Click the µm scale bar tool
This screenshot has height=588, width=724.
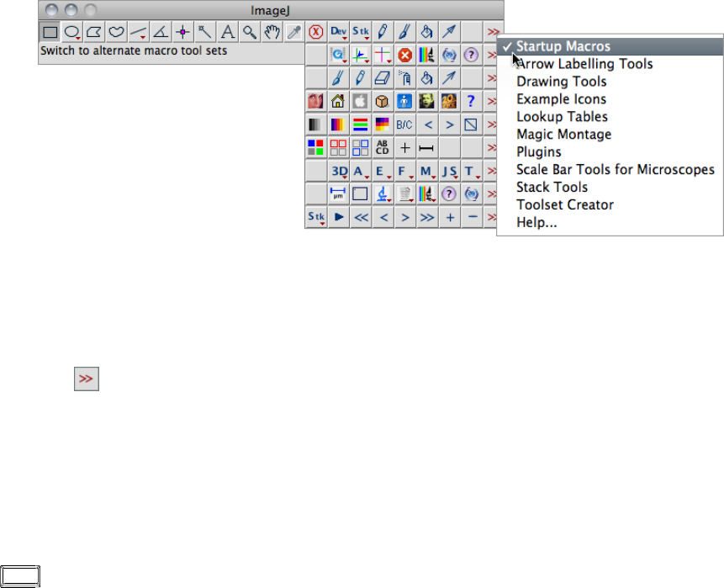(338, 194)
